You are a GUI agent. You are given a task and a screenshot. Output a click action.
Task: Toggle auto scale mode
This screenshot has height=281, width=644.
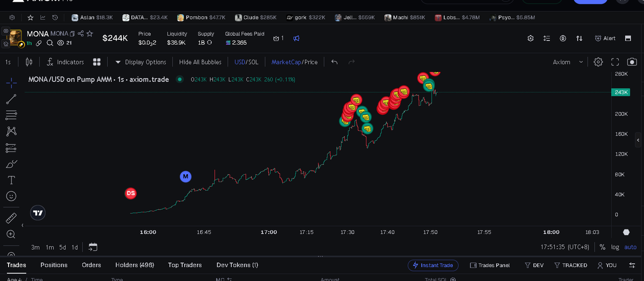631,247
